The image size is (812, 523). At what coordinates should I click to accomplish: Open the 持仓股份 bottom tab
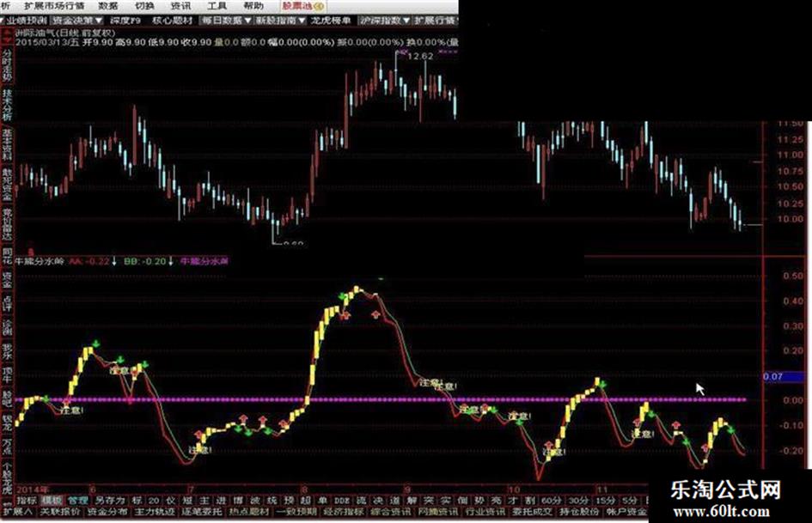point(579,512)
